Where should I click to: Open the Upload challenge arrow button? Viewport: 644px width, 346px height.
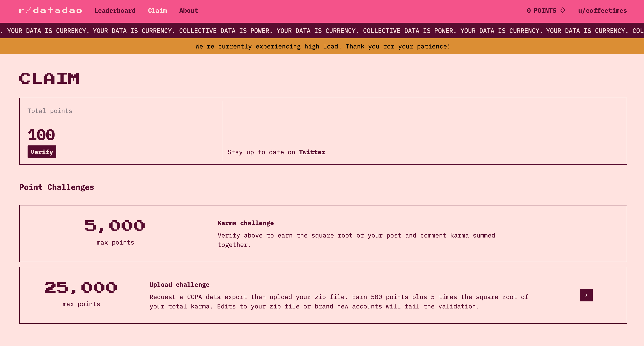pyautogui.click(x=586, y=295)
